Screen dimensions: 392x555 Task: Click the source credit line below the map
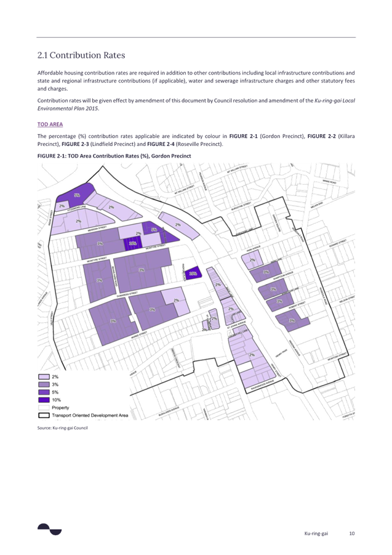click(63, 427)
